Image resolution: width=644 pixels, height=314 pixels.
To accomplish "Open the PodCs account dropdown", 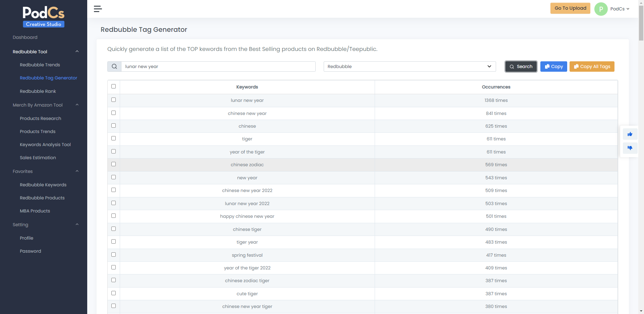I will pyautogui.click(x=620, y=9).
